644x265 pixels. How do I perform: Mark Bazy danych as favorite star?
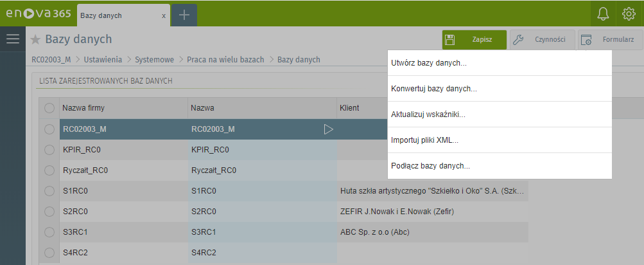[35, 39]
